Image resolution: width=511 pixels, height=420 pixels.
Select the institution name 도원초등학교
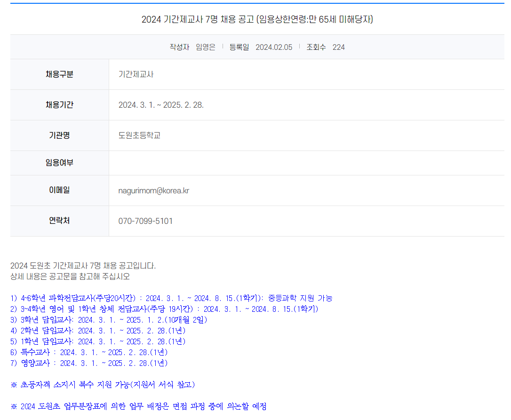click(x=139, y=135)
